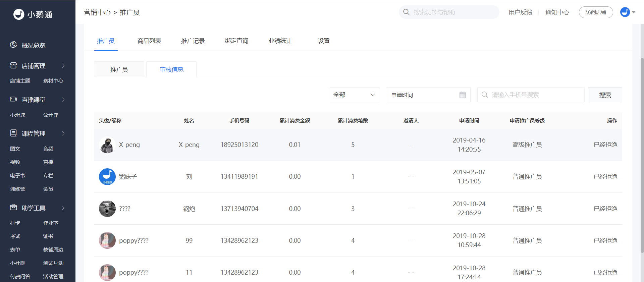Open the 绑定查询 tab
644x282 pixels.
click(x=236, y=41)
